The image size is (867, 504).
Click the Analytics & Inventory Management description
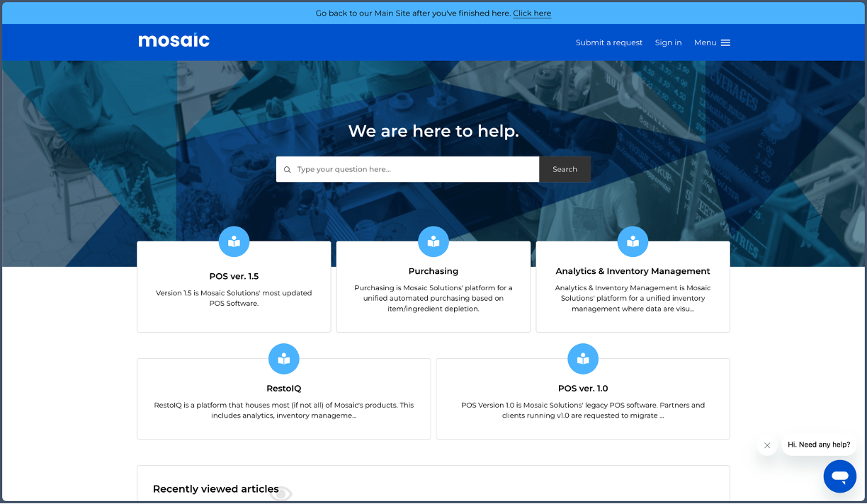[x=633, y=298]
